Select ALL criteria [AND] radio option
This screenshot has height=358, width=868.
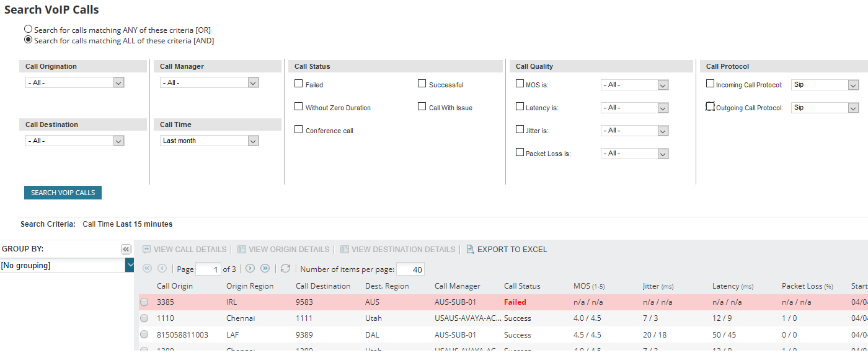tap(28, 40)
